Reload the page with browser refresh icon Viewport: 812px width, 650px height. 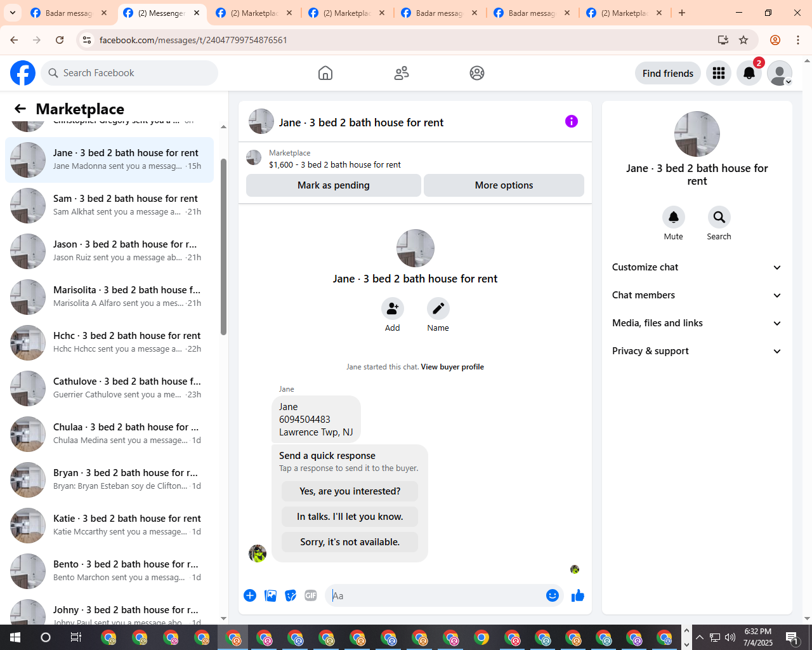60,40
